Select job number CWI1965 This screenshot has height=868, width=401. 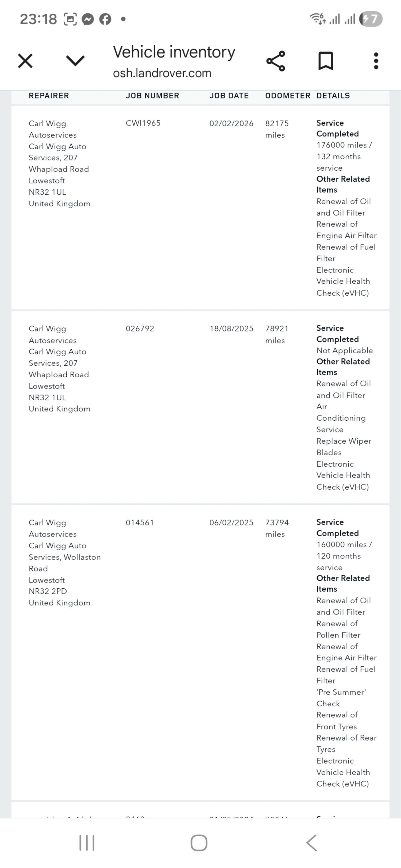tap(143, 123)
